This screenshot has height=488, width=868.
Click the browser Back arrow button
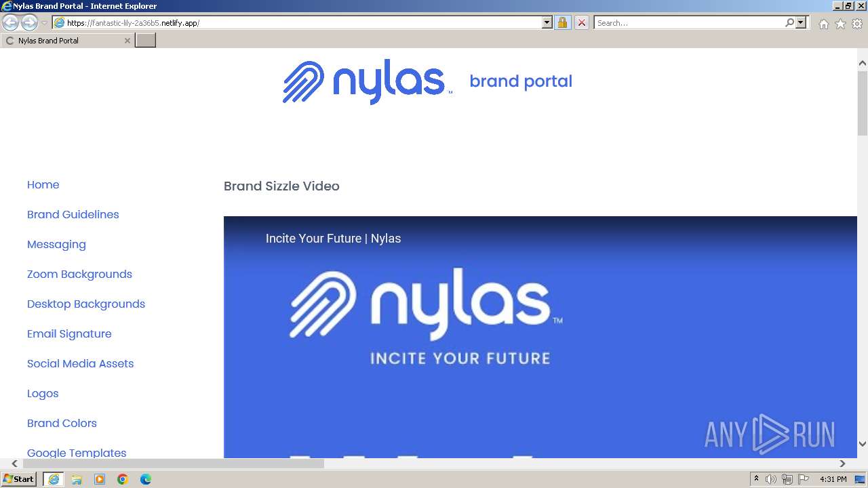tap(10, 22)
